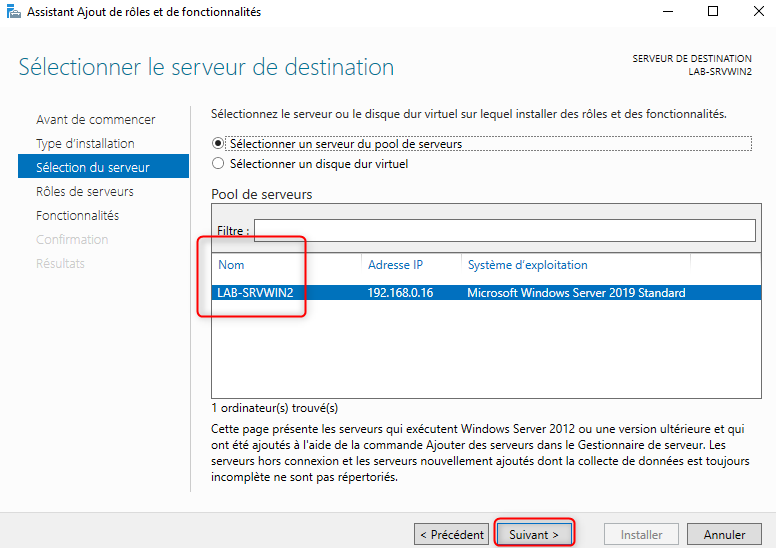
Task: Go to Type d'installation step
Action: tap(85, 144)
